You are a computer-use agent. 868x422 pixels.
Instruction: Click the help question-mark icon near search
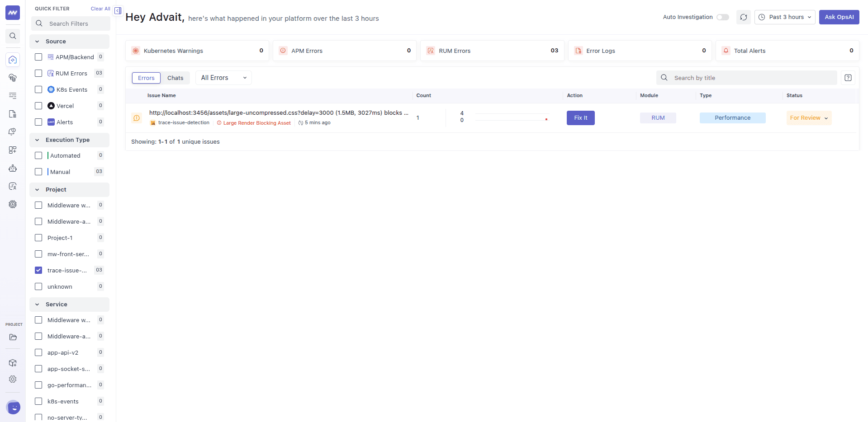click(x=848, y=78)
